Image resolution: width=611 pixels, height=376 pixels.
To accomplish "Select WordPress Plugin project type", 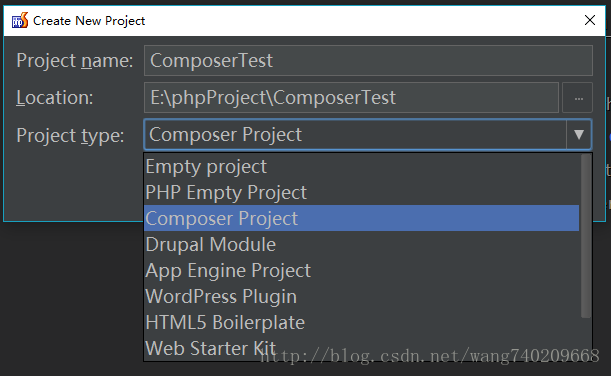I will (362, 296).
